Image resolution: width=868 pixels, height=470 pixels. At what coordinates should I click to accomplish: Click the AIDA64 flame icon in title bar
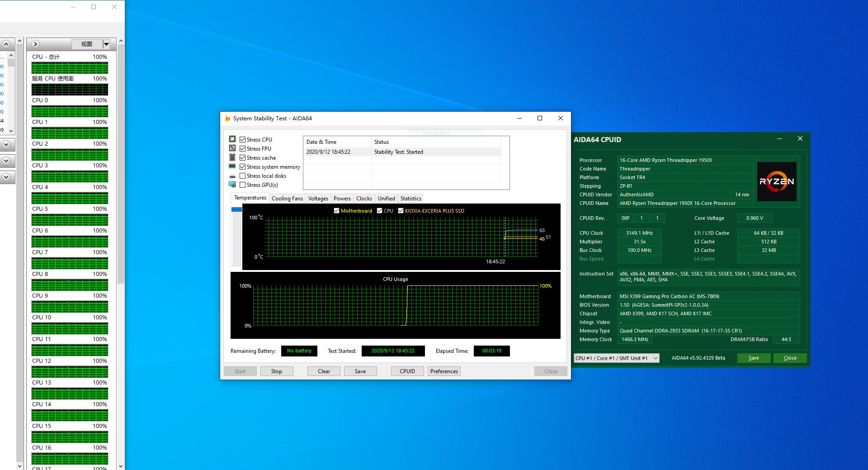pyautogui.click(x=227, y=119)
